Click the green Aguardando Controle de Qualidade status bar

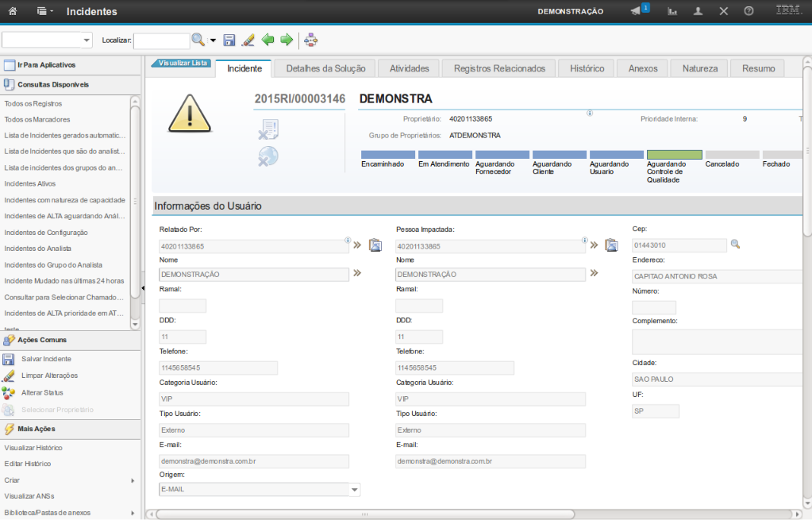click(x=674, y=155)
